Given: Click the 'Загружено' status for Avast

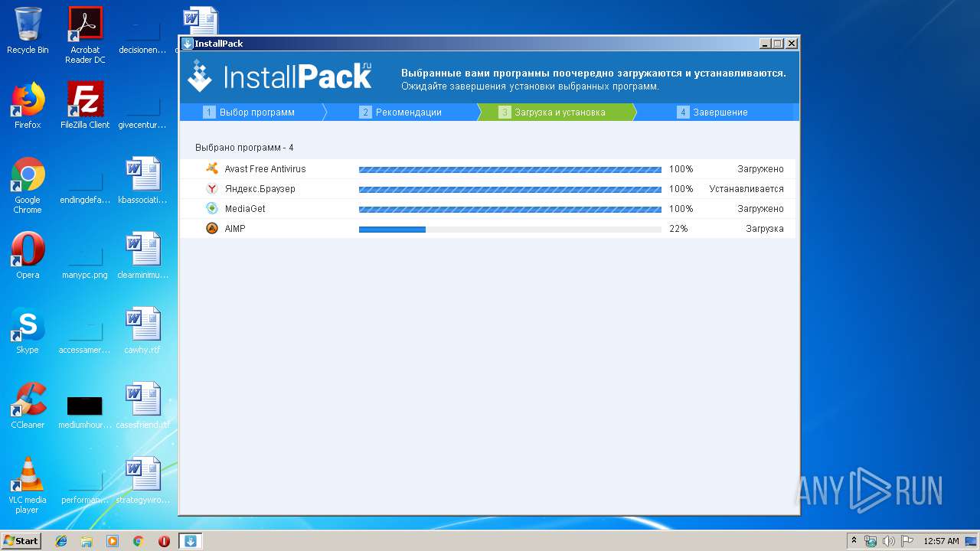Looking at the screenshot, I should click(x=761, y=169).
